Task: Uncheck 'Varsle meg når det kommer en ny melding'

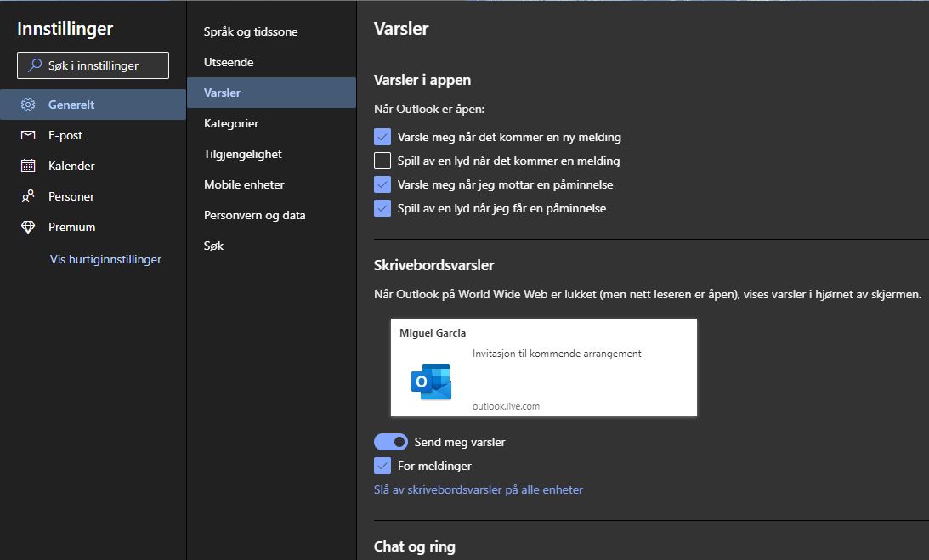Action: click(x=382, y=137)
